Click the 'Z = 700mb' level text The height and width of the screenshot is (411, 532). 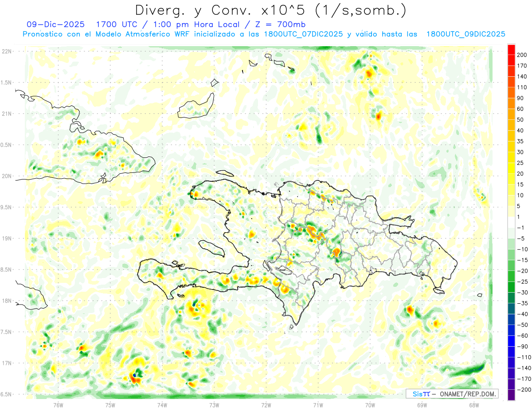(279, 24)
